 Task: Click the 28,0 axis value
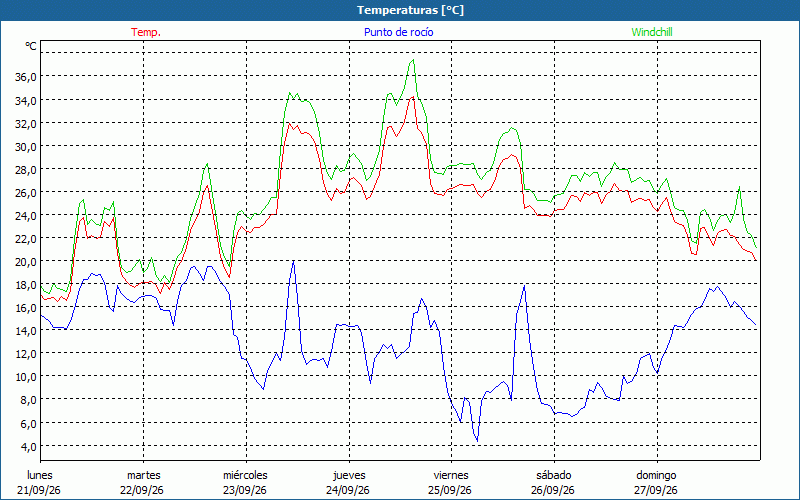pyautogui.click(x=26, y=169)
